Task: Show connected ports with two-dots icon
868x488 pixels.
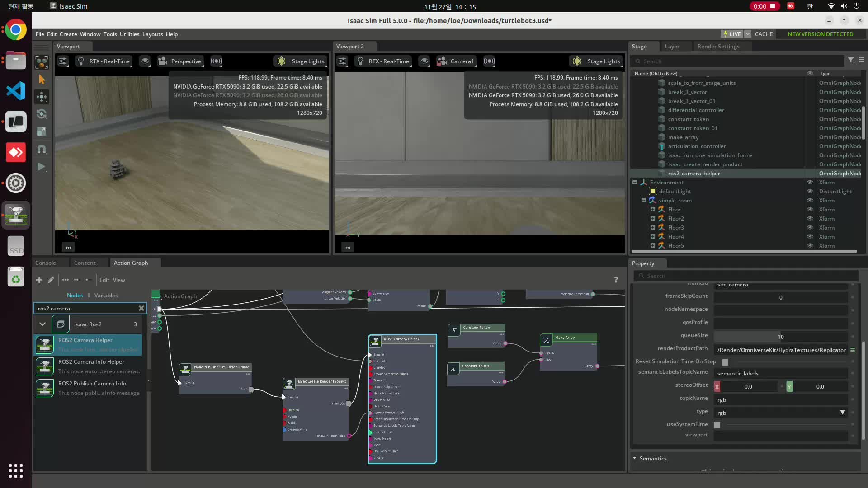Action: [76, 280]
